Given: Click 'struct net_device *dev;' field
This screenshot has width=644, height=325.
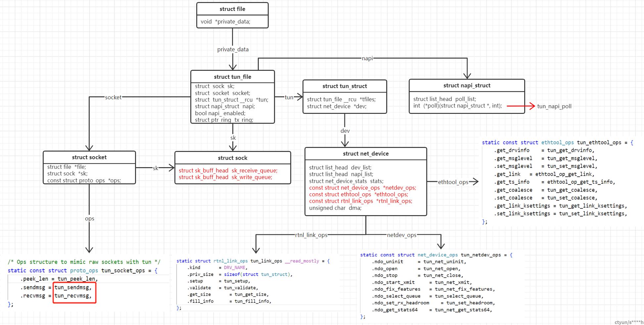Looking at the screenshot, I should (337, 106).
